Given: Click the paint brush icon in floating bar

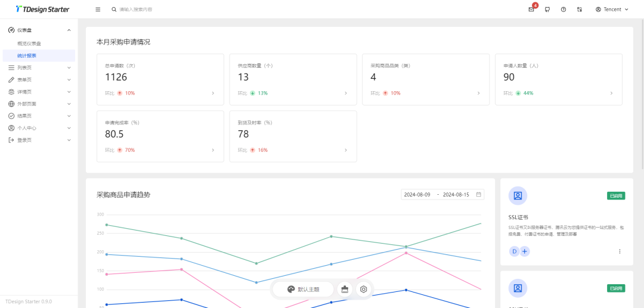Looking at the screenshot, I should click(x=345, y=290).
